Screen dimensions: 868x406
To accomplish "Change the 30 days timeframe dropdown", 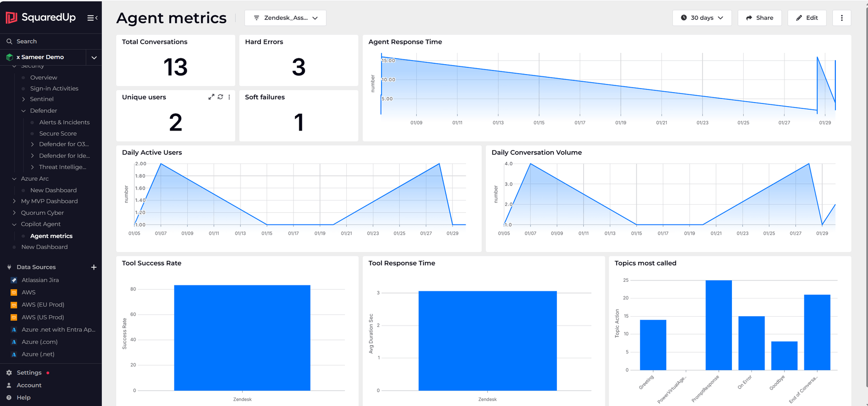I will (x=702, y=18).
